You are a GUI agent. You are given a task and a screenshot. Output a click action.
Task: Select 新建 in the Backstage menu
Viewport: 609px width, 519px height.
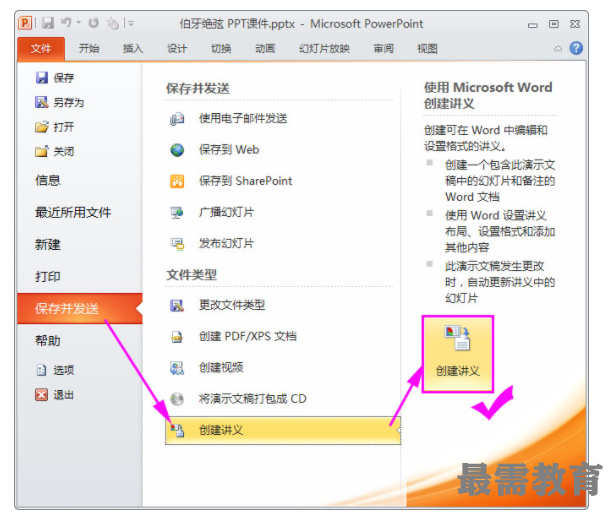pyautogui.click(x=48, y=245)
